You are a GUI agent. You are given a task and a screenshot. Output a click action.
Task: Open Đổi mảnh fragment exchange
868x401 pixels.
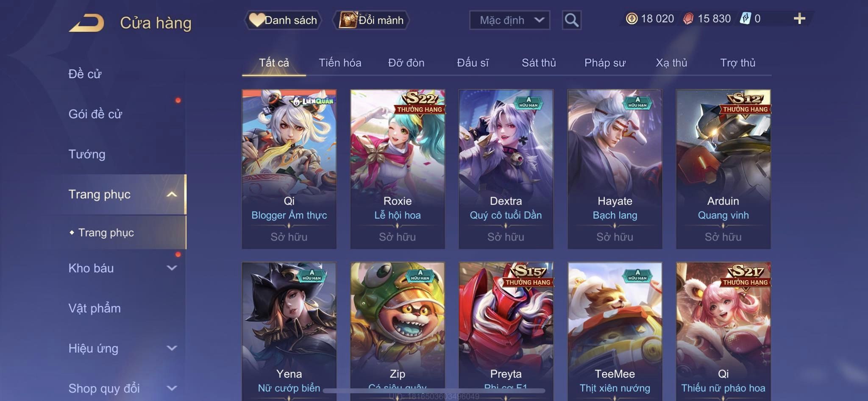tap(371, 20)
